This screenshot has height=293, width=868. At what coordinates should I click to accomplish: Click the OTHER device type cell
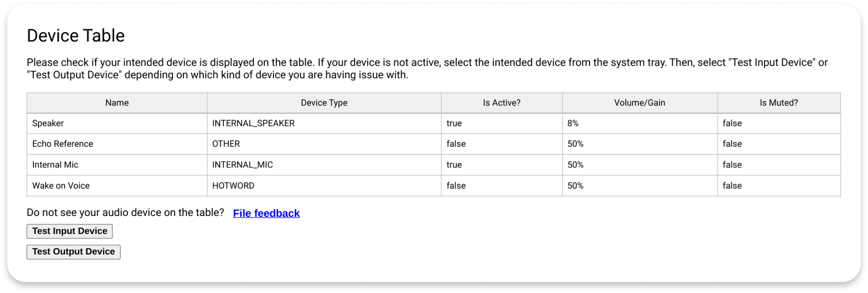tap(226, 144)
